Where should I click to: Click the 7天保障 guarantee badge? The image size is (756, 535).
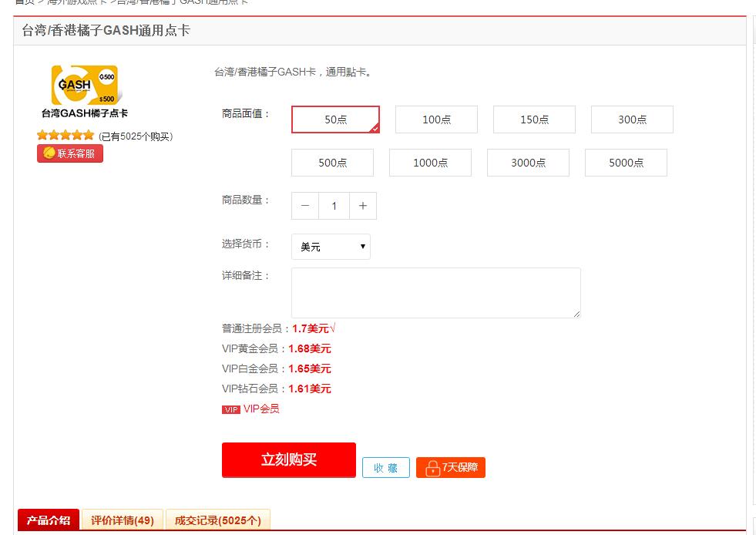(x=451, y=467)
